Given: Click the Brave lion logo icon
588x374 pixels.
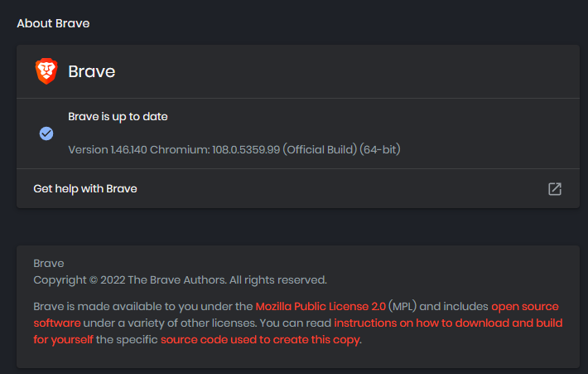Looking at the screenshot, I should click(x=46, y=71).
